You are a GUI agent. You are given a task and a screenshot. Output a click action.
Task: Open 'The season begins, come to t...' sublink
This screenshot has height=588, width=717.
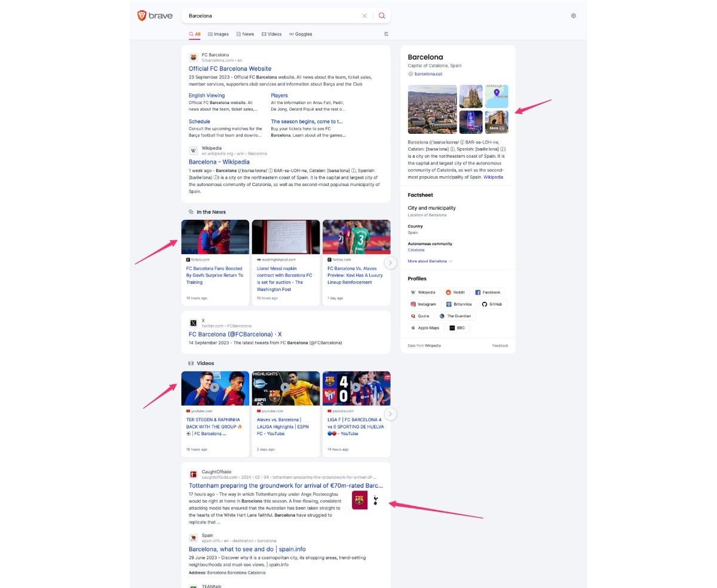pos(307,121)
